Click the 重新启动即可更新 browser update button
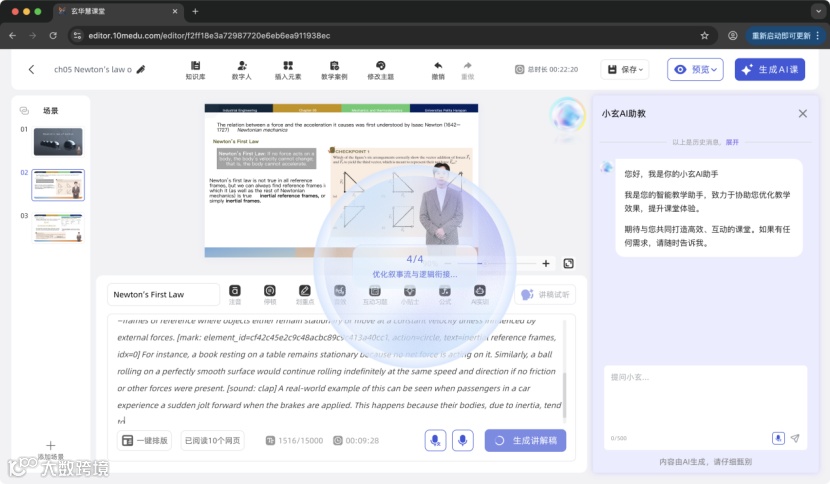Screen dimensions: 830x484 point(785,35)
